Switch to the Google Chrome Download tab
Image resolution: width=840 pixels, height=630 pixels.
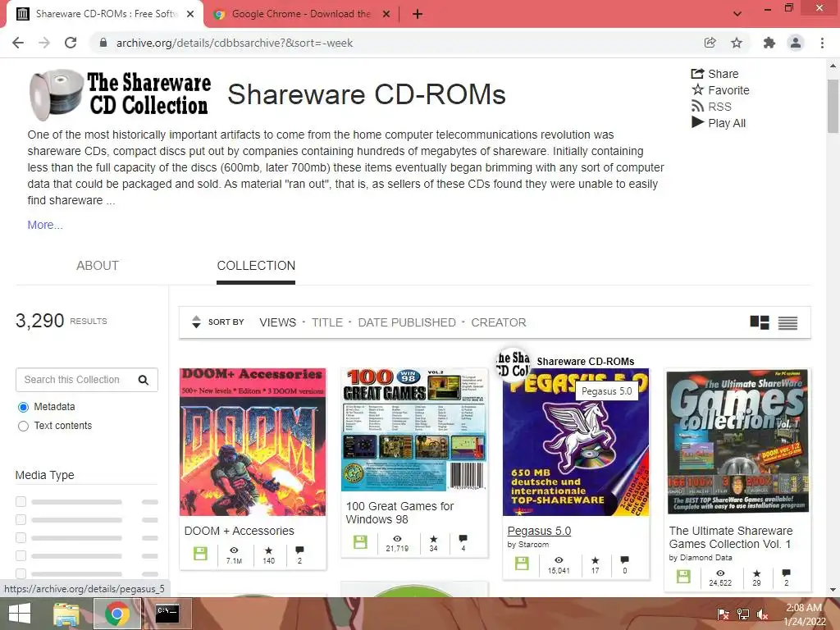pyautogui.click(x=301, y=14)
